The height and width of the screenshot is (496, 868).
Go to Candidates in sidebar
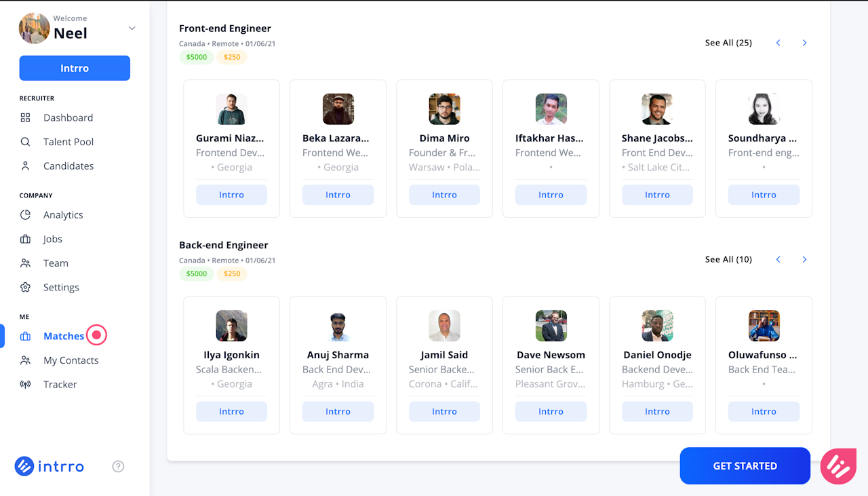click(x=68, y=166)
